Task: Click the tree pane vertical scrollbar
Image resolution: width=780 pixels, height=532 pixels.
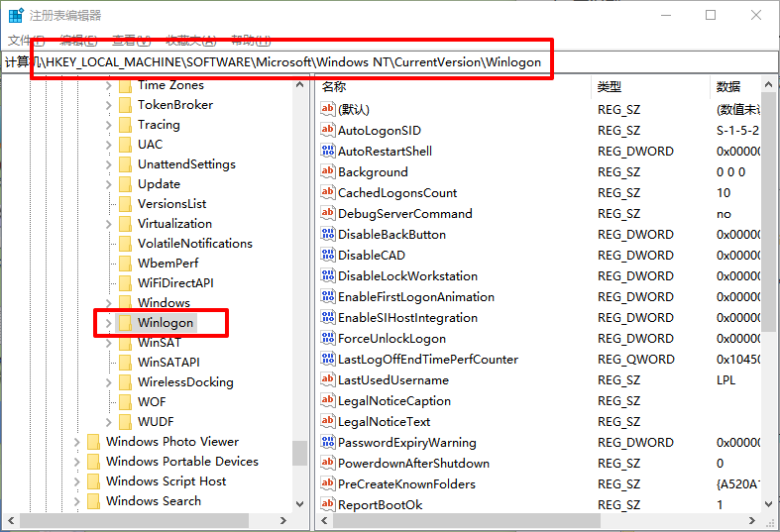Action: click(x=299, y=297)
